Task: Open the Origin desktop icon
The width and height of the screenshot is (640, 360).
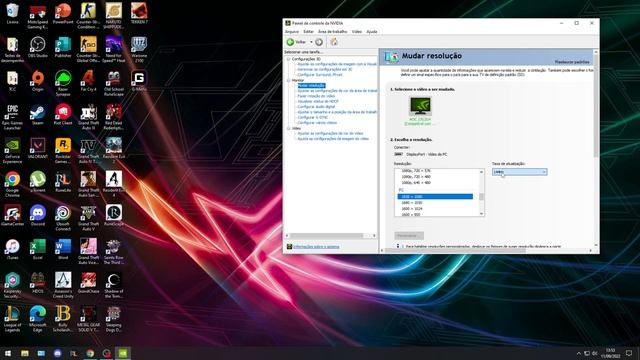Action: click(x=38, y=81)
